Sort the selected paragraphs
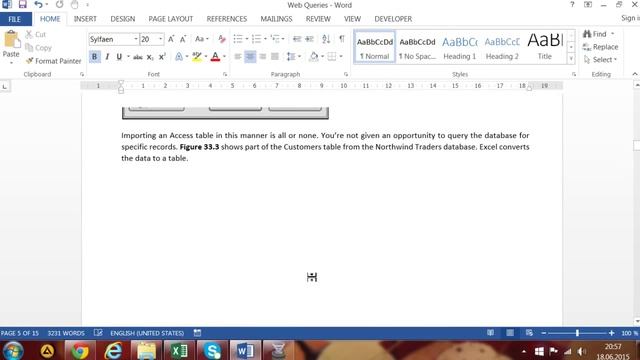This screenshot has width=640, height=360. point(326,39)
